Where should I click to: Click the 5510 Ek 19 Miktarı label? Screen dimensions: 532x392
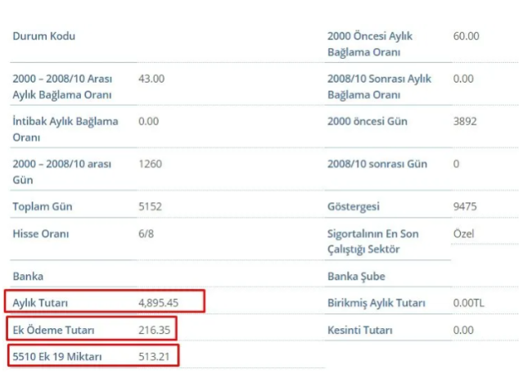[x=57, y=357]
